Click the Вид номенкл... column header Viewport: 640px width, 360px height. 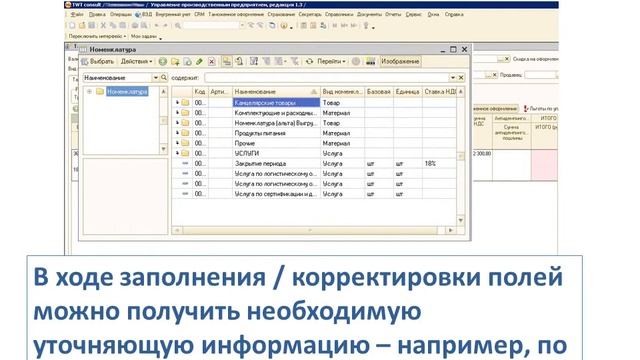342,92
